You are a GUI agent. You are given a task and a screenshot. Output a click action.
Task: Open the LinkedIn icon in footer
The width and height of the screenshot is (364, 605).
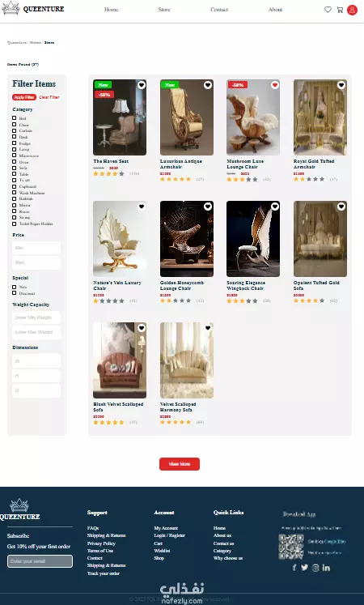[326, 568]
